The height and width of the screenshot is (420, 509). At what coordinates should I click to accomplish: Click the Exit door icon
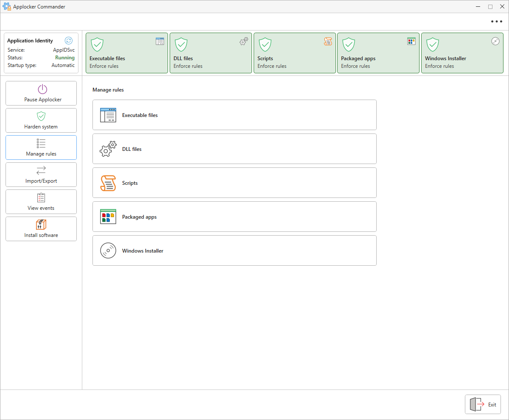(x=477, y=404)
